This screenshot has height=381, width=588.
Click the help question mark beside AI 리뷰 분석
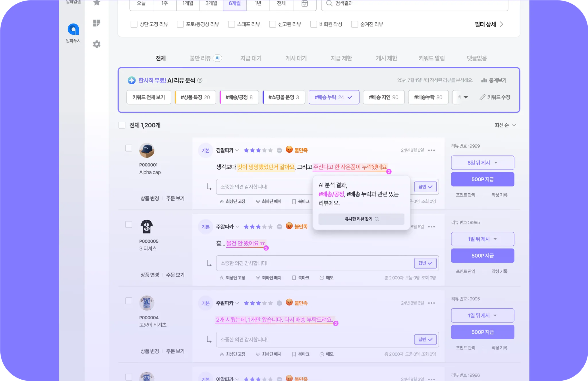(200, 80)
